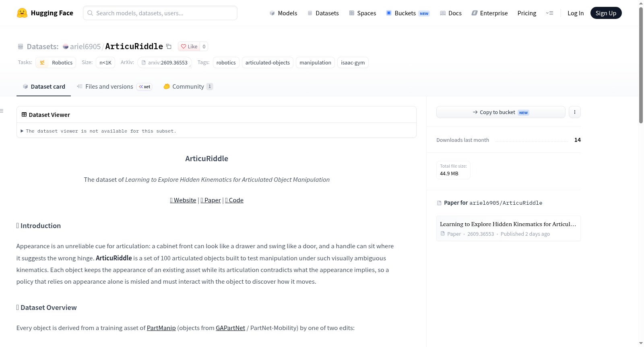Image resolution: width=644 pixels, height=347 pixels.
Task: Like the ArticuRiddle dataset
Action: coord(189,46)
